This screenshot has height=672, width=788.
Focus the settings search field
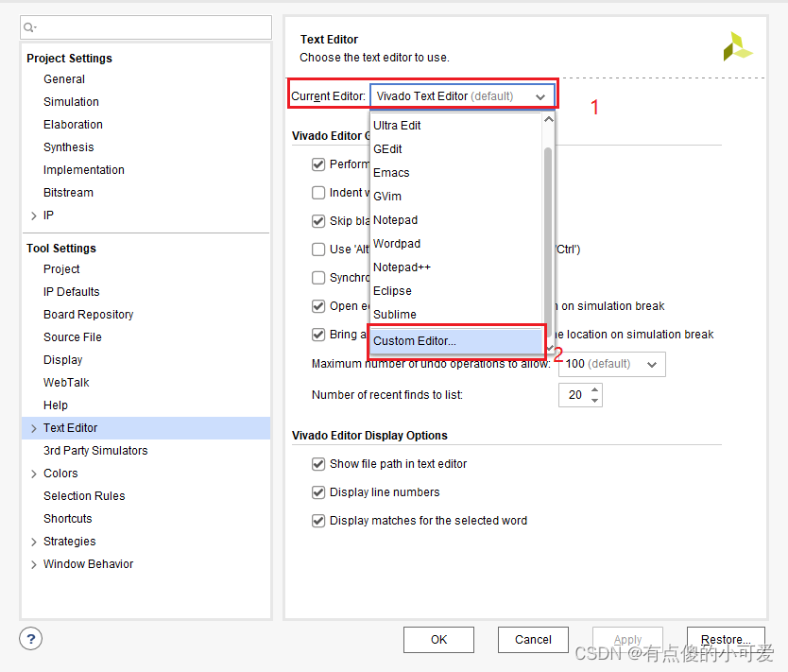pyautogui.click(x=146, y=27)
